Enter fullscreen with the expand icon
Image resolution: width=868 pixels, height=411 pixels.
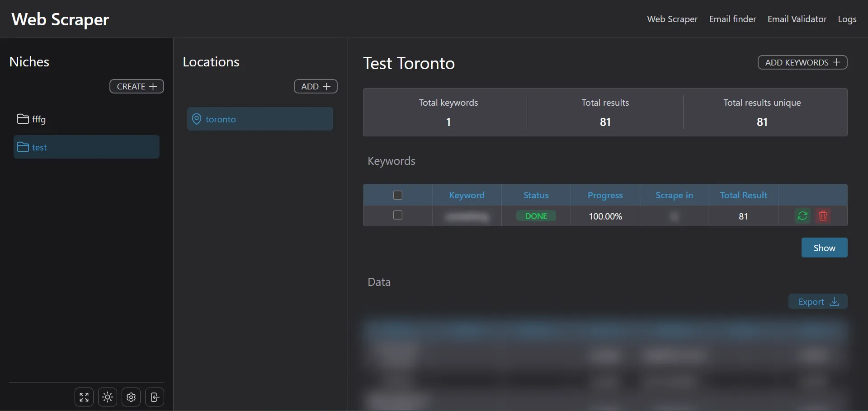[84, 397]
